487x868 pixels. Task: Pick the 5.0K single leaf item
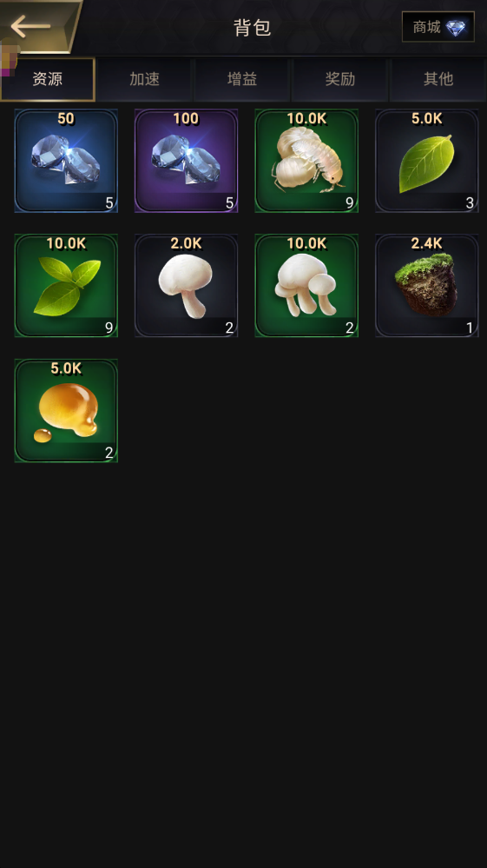coord(427,161)
